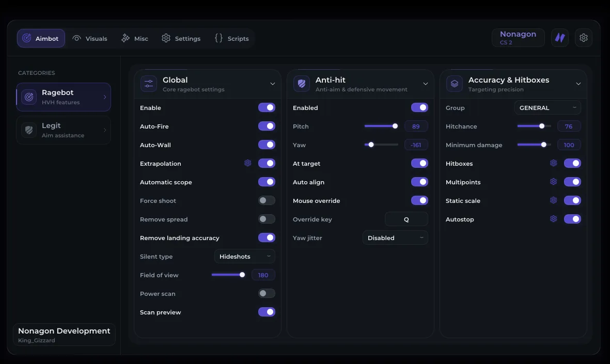Select the Legit category

(x=64, y=130)
